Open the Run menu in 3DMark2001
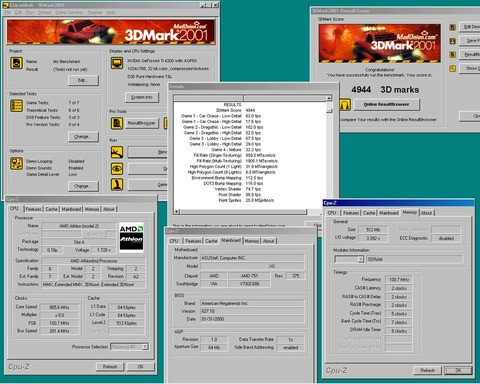The width and height of the screenshot is (480, 384). [x=30, y=12]
